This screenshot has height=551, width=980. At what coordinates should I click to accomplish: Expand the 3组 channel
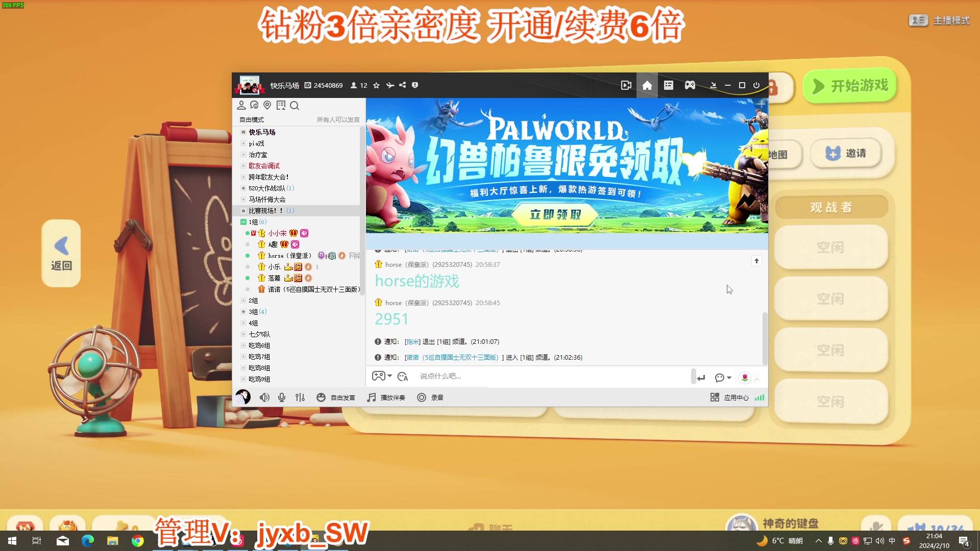[x=243, y=312]
